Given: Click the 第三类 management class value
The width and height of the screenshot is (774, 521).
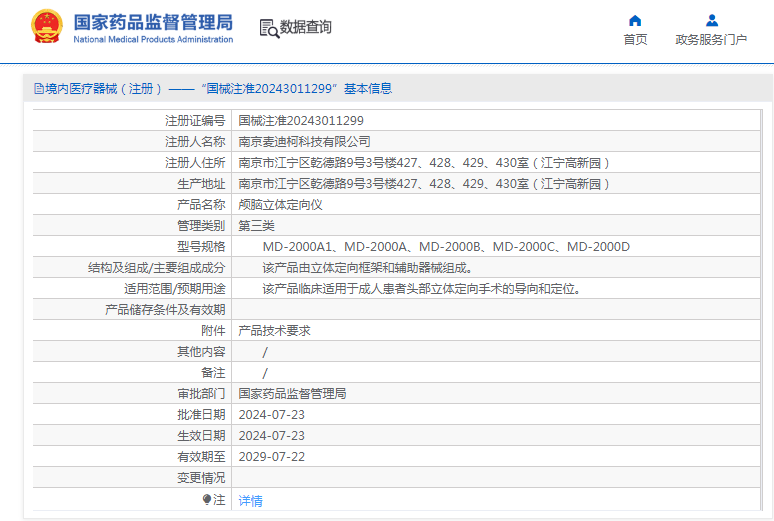Looking at the screenshot, I should 257,226.
